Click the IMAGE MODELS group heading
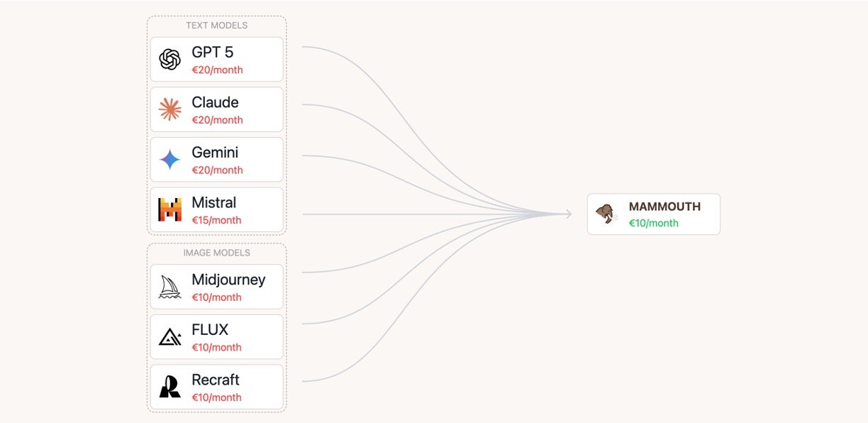The height and width of the screenshot is (423, 868). (x=216, y=253)
